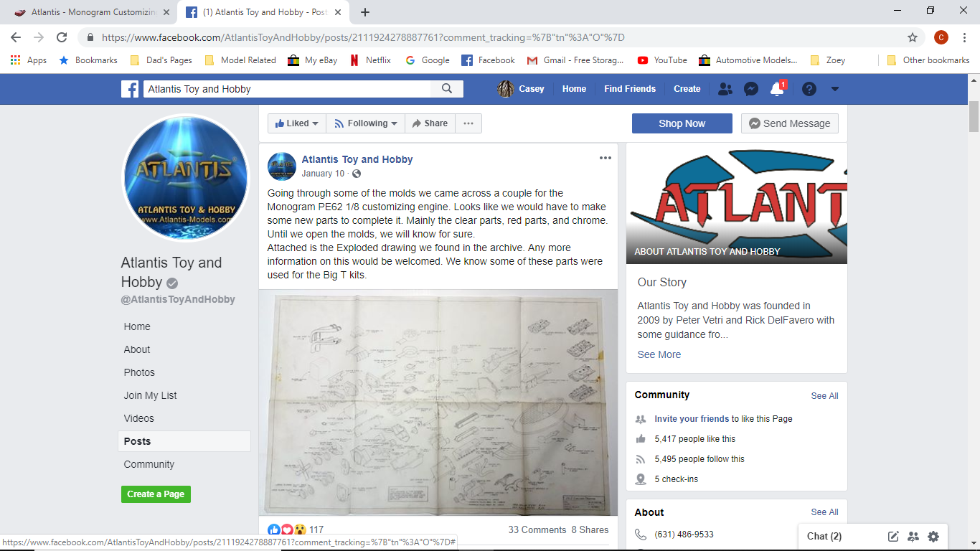Image resolution: width=980 pixels, height=551 pixels.
Task: Bookmark this page with star icon
Action: point(913,37)
